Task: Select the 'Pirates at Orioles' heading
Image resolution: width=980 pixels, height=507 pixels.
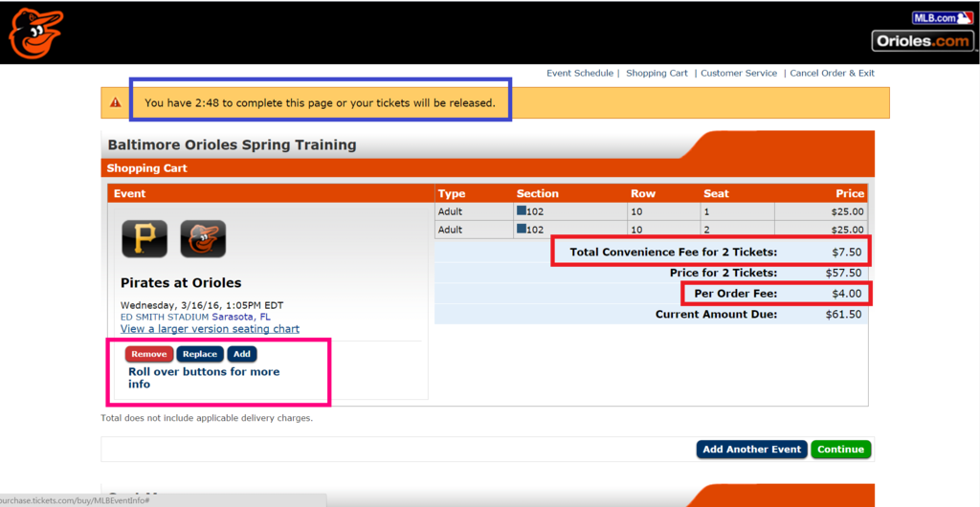Action: coord(181,283)
